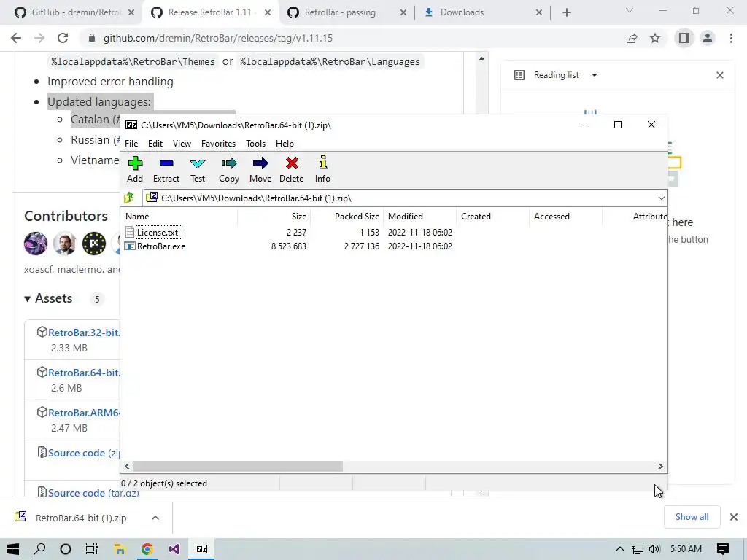Click the first contributor avatar thumbnail
Screen dimensions: 747x560
pos(36,244)
